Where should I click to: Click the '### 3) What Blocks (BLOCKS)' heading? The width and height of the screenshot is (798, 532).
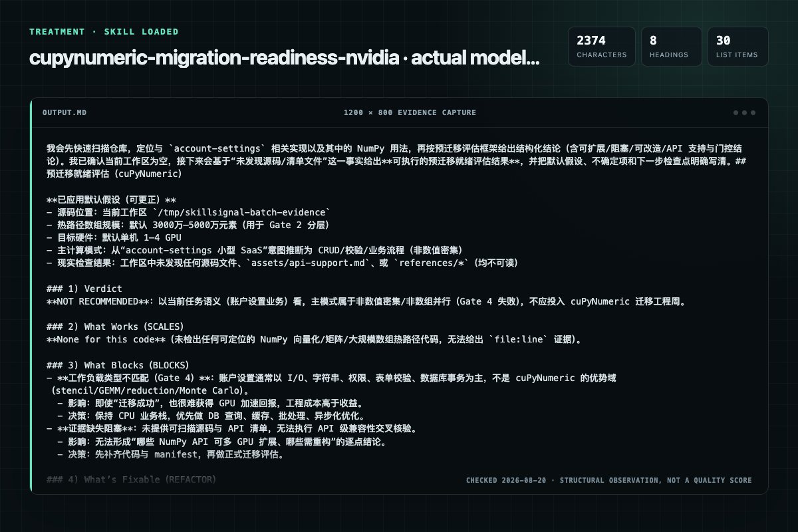pos(118,365)
